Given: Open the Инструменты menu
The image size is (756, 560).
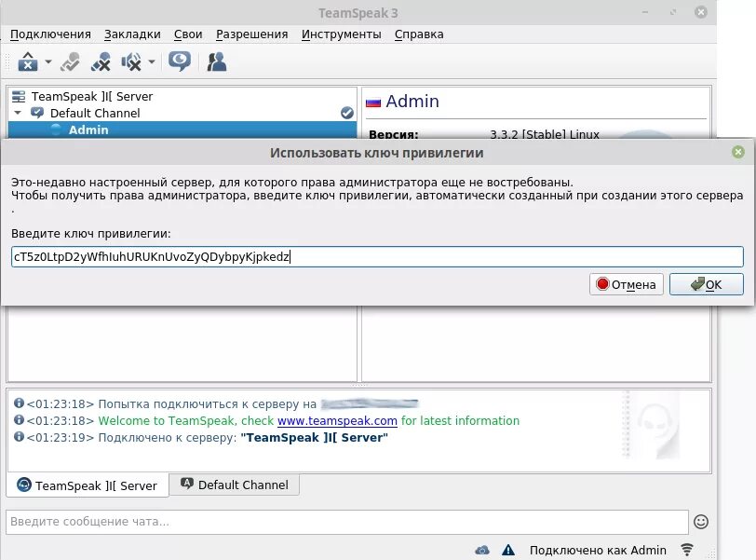Looking at the screenshot, I should [342, 34].
